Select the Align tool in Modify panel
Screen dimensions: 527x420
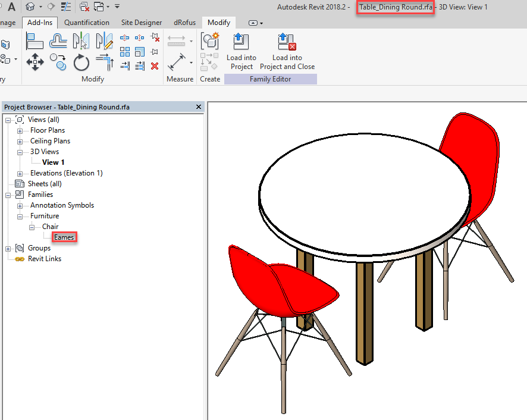tap(34, 41)
